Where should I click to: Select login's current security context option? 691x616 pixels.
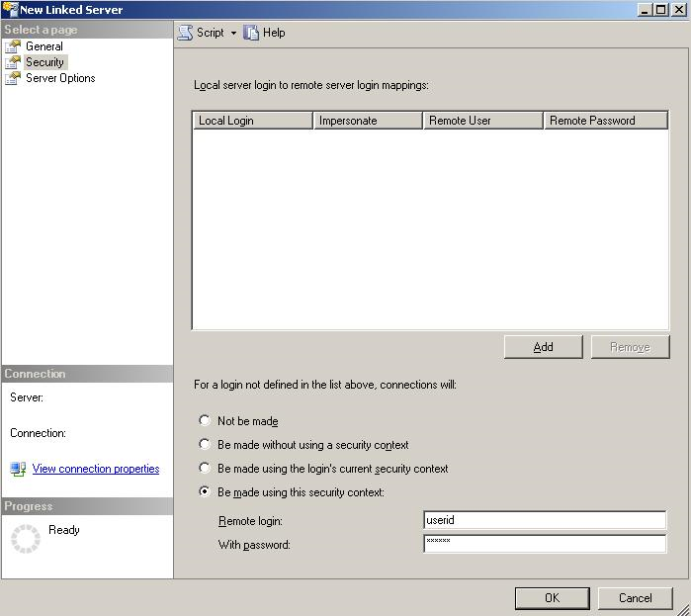coord(205,469)
